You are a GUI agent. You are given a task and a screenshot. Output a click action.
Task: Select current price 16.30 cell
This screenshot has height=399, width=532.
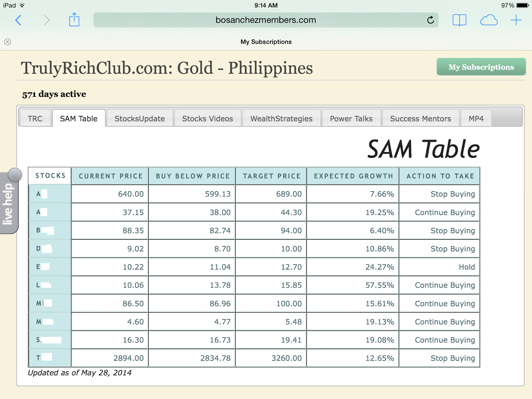tap(110, 340)
